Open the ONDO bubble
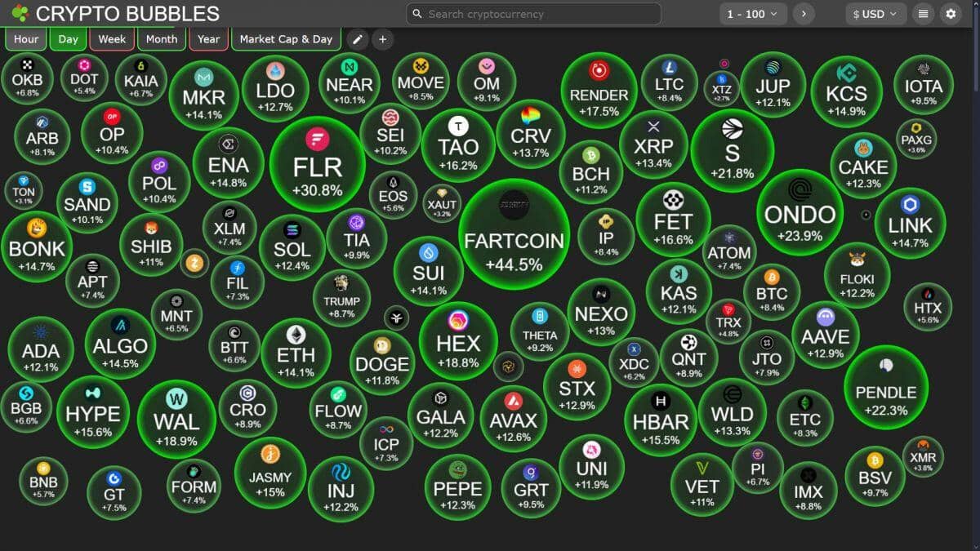The image size is (980, 551). click(800, 212)
